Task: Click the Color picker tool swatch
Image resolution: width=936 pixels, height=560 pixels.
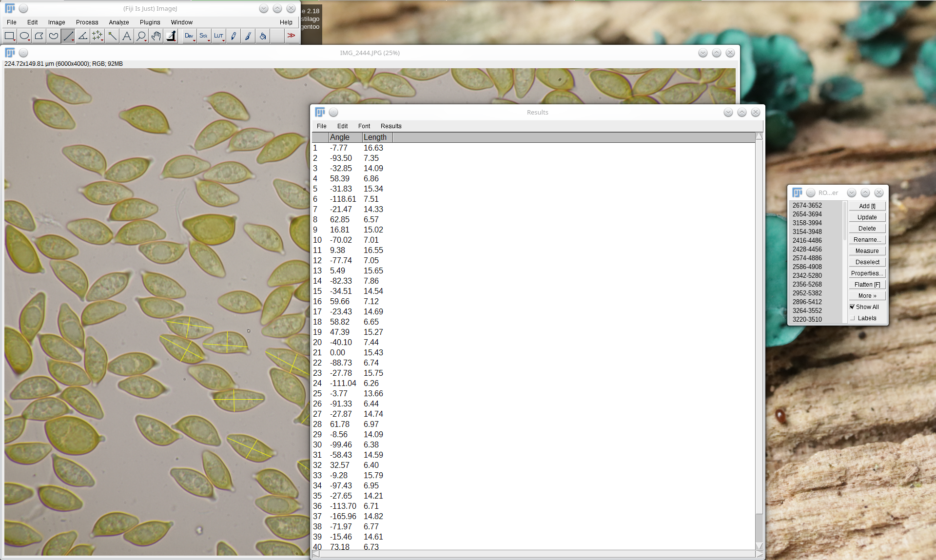Action: (171, 36)
